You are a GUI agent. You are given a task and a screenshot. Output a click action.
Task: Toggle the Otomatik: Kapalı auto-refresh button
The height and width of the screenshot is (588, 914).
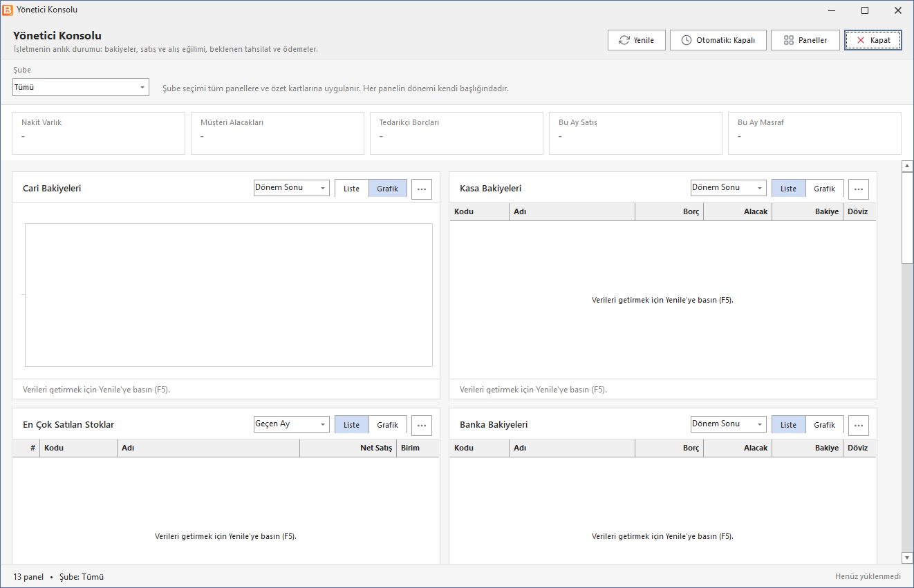(718, 40)
